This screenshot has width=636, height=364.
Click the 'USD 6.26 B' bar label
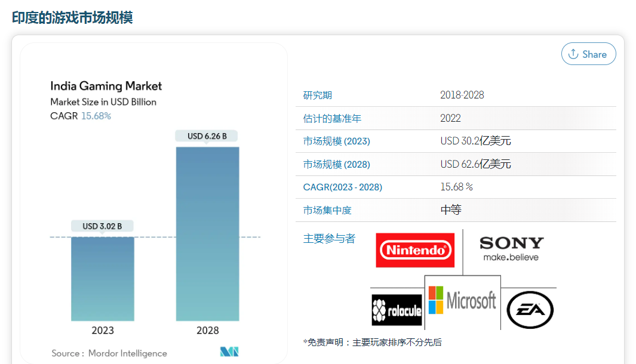coord(207,136)
